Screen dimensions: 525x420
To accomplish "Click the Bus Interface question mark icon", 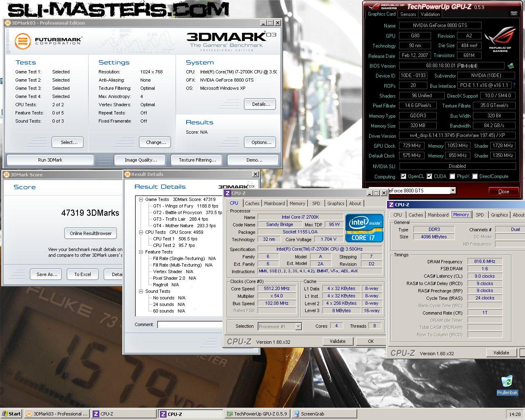I will (x=514, y=85).
